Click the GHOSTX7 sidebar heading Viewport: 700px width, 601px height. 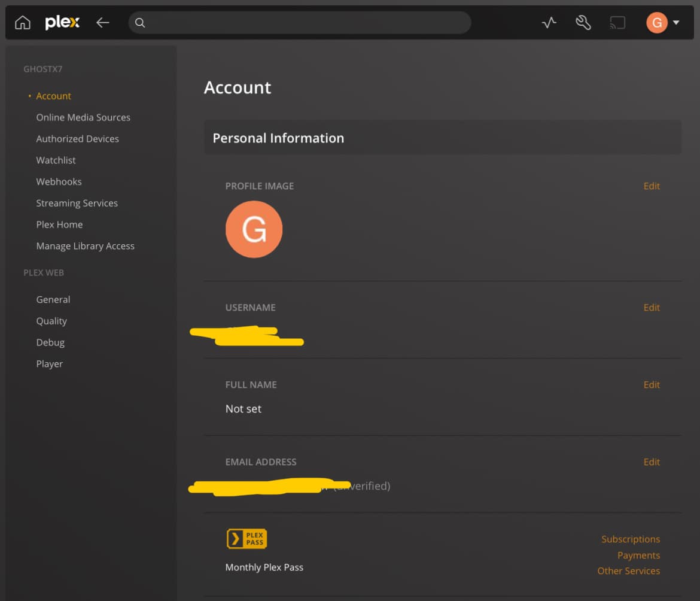(43, 69)
